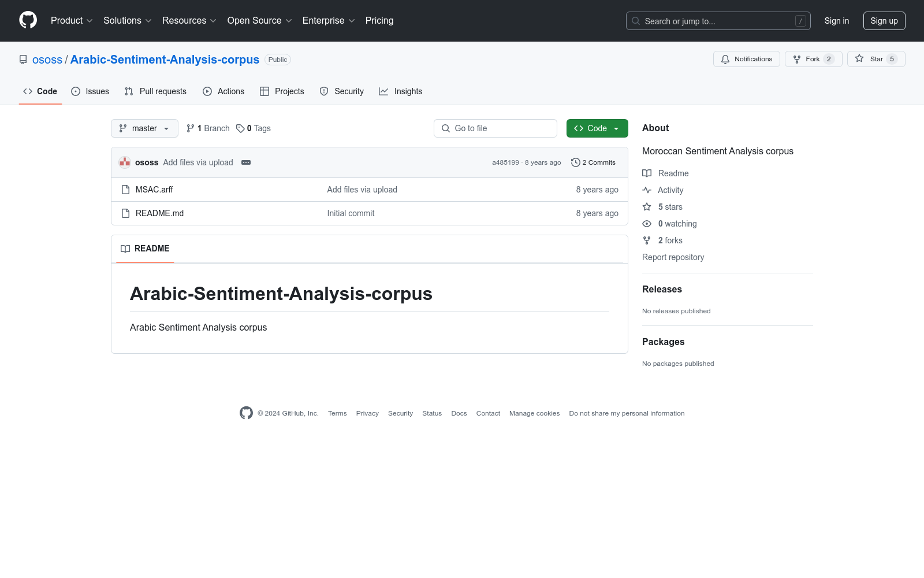
Task: Click the tag icon beside 0 Tags
Action: [x=240, y=128]
